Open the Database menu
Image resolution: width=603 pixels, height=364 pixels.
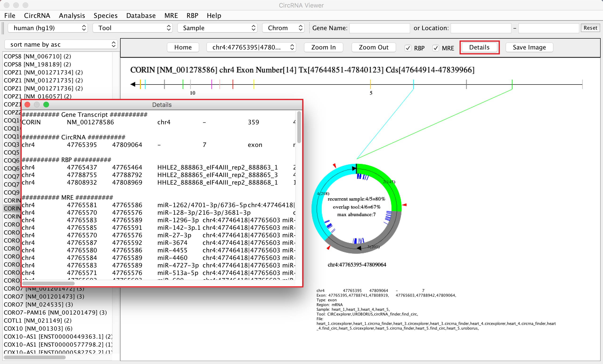[141, 16]
